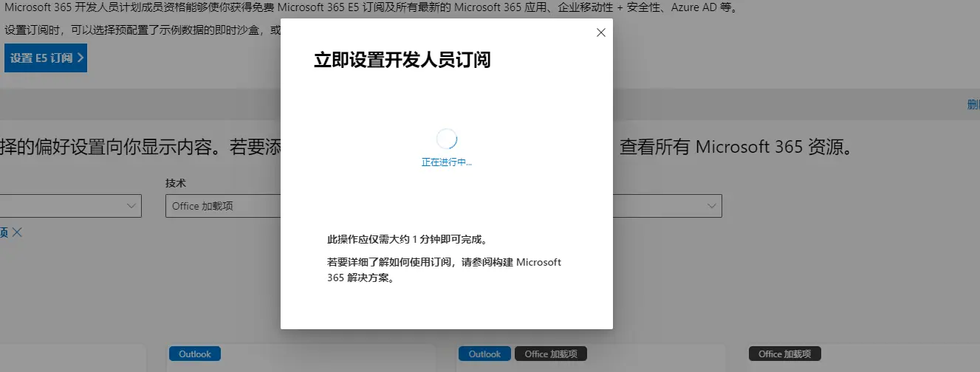Click the 查看所有 Microsoft 365 资源 text
Image resolution: width=980 pixels, height=372 pixels.
point(736,146)
